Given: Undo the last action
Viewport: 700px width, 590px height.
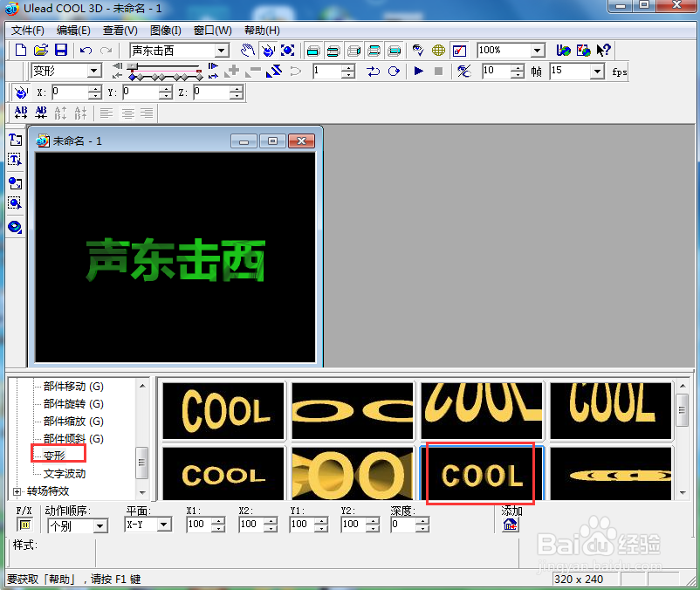Looking at the screenshot, I should [86, 51].
